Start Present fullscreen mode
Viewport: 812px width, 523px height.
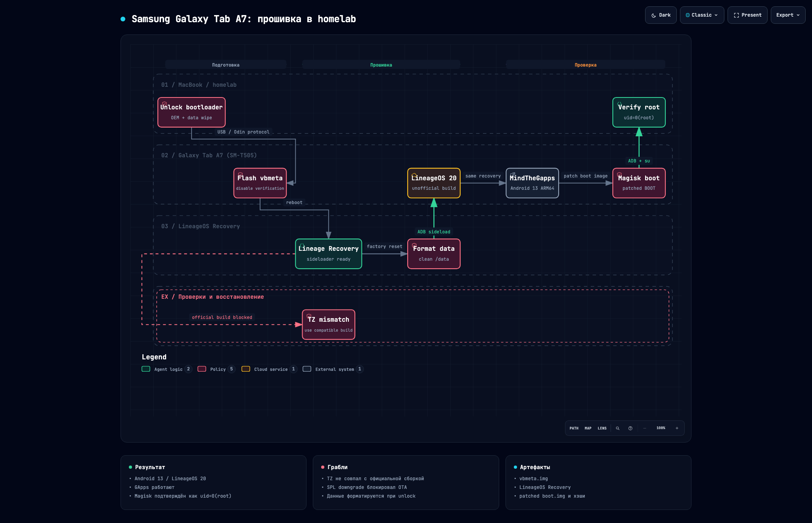[x=747, y=15]
